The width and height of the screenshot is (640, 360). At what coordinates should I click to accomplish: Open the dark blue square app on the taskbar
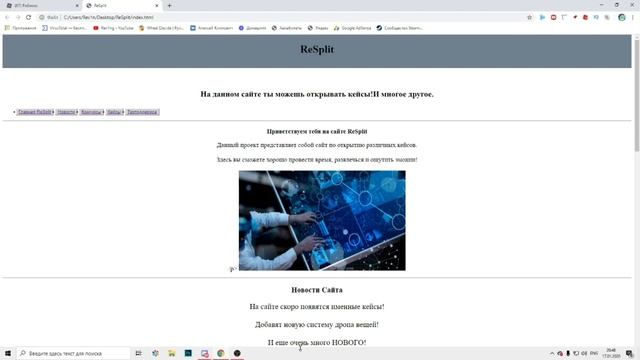(x=188, y=353)
